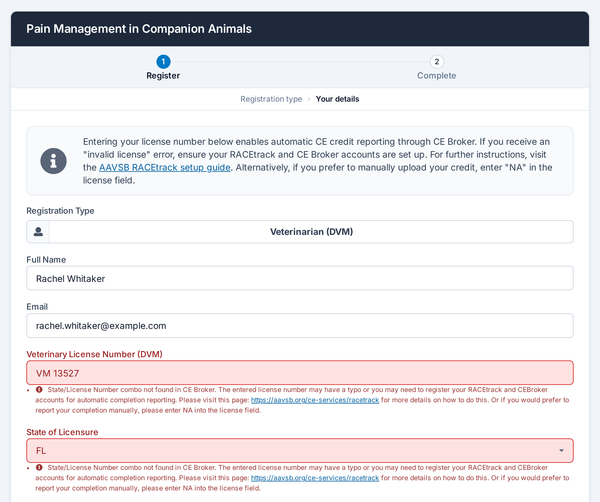Viewport: 600px width, 502px height.
Task: Click error icon under Veterinary License Number field
Action: coord(39,390)
